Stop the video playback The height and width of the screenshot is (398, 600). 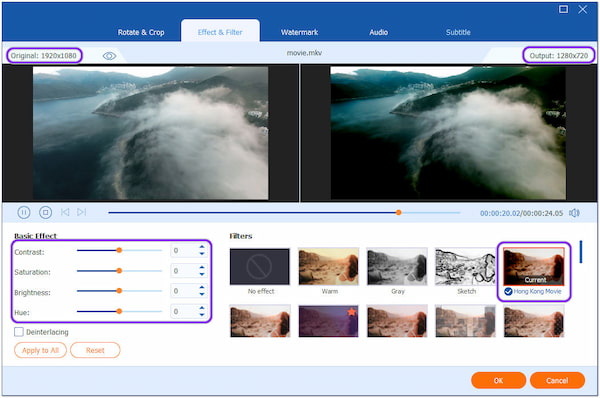[x=46, y=212]
